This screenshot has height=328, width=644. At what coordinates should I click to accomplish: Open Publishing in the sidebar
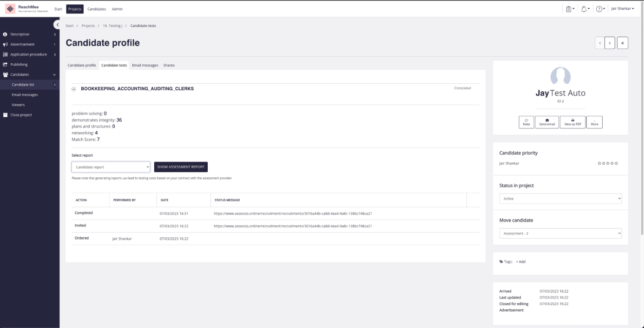19,65
